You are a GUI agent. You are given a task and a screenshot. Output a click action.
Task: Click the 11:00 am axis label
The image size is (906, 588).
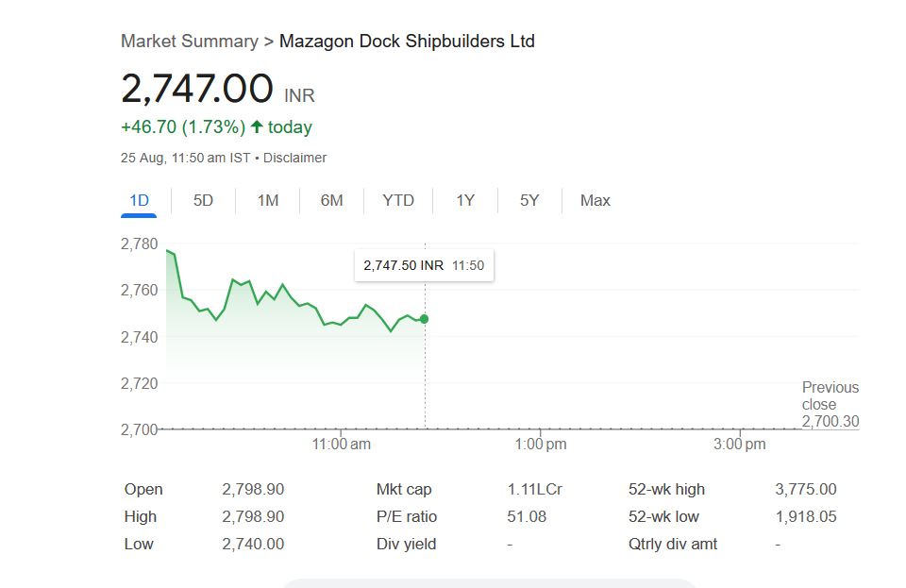pyautogui.click(x=341, y=444)
